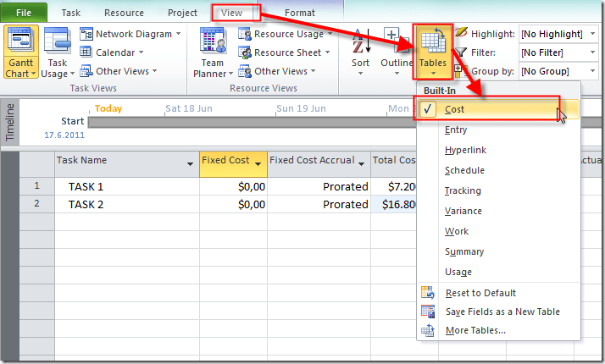Image resolution: width=605 pixels, height=364 pixels.
Task: Expand the Highlight combo box
Action: click(591, 34)
